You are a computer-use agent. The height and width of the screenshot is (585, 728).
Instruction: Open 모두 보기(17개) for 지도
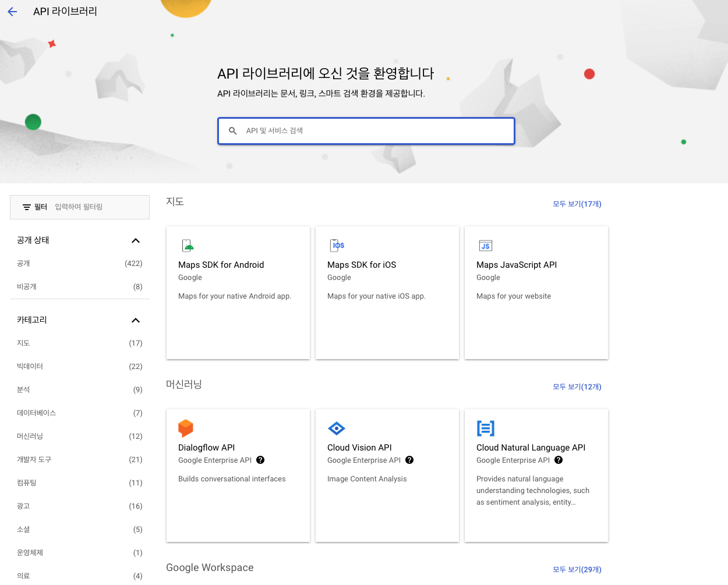coord(577,204)
